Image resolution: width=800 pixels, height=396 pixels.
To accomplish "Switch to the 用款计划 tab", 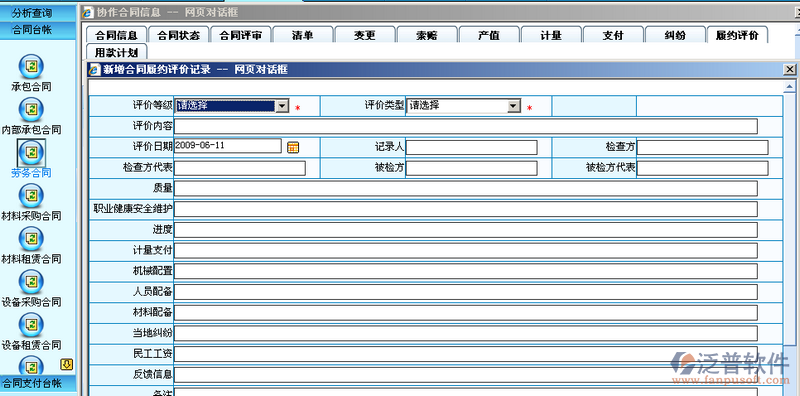I will click(116, 52).
